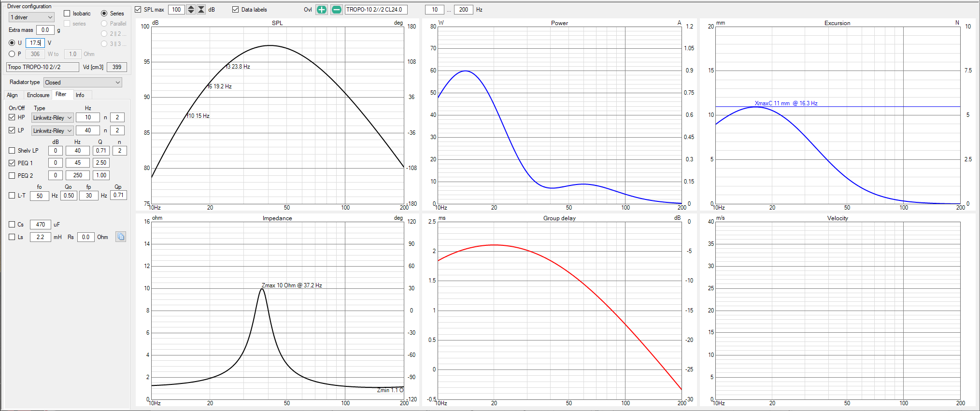Click Cs capacitance field 470
The image size is (980, 411).
coord(41,225)
